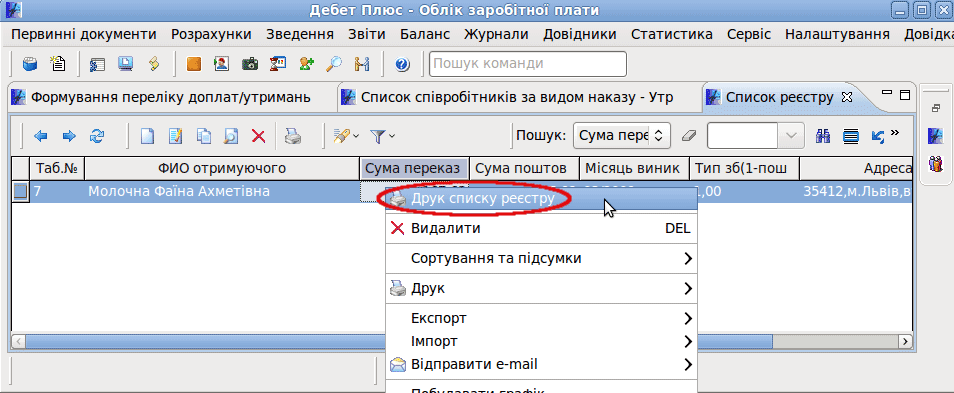Viewport: 954px width, 393px height.
Task: Click the employee photo card icon
Action: (221, 64)
